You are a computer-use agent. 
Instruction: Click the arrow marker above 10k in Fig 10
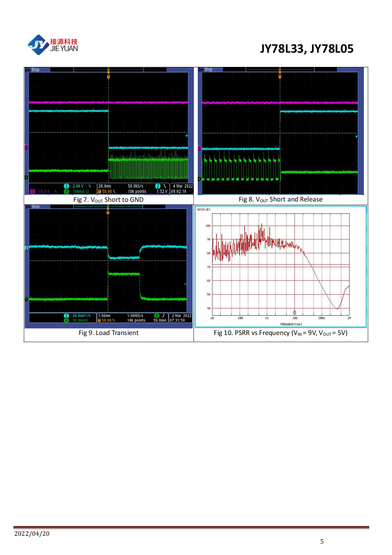pyautogui.click(x=295, y=313)
